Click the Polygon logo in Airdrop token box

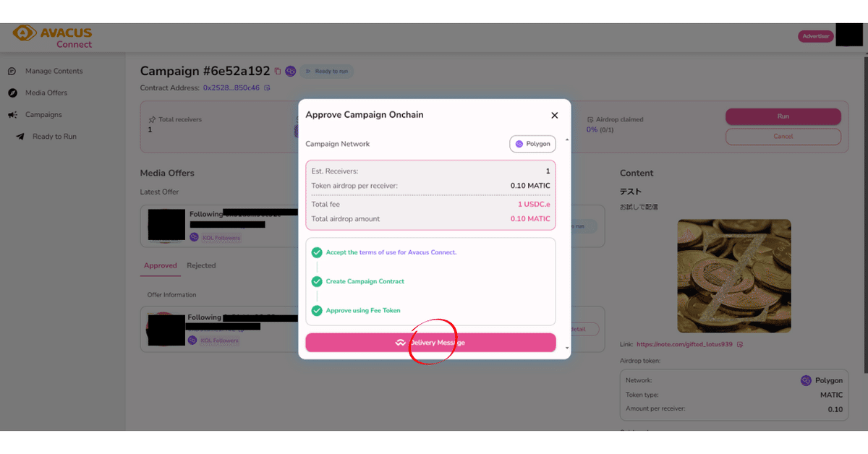[x=806, y=380]
